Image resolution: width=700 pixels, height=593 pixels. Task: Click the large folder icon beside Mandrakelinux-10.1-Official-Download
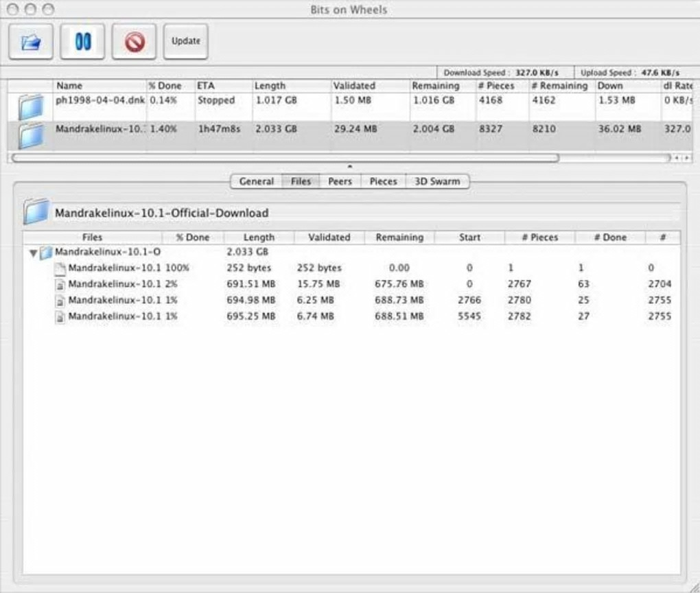36,211
